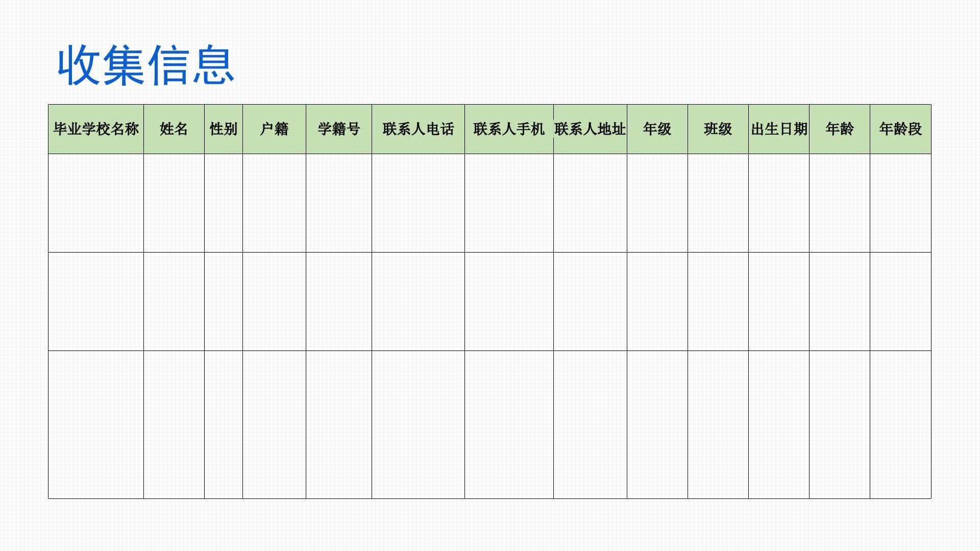Click first empty cell under 姓名
Screen dimensions: 980x551
tap(174, 203)
